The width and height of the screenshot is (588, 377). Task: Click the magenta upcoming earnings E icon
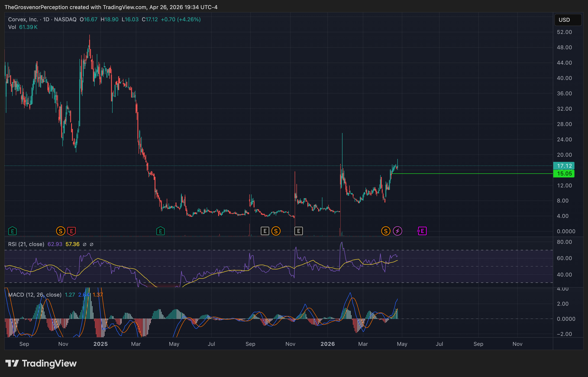[422, 231]
